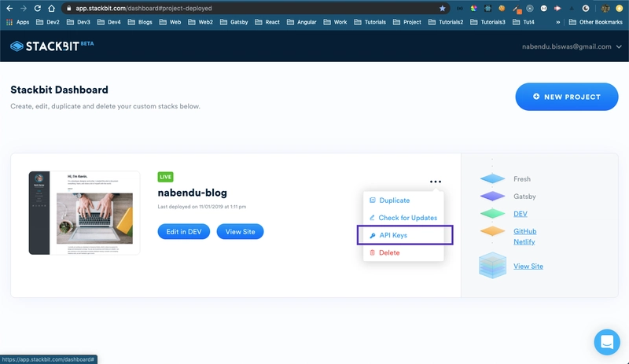The height and width of the screenshot is (364, 629).
Task: Open the nabendu.biswas@gmail.com account menu
Action: [572, 46]
